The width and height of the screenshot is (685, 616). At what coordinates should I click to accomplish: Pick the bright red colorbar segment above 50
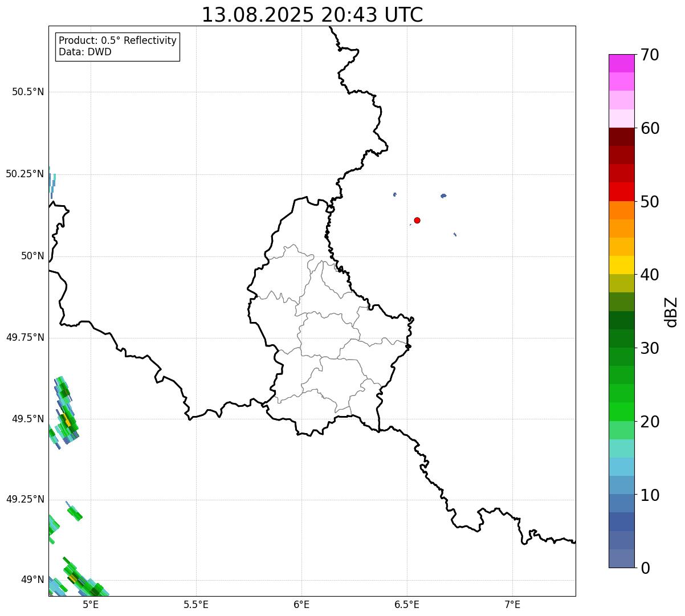tap(621, 191)
